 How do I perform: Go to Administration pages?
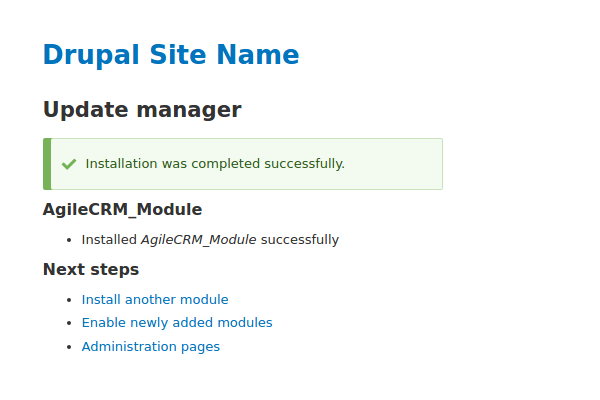(x=151, y=347)
